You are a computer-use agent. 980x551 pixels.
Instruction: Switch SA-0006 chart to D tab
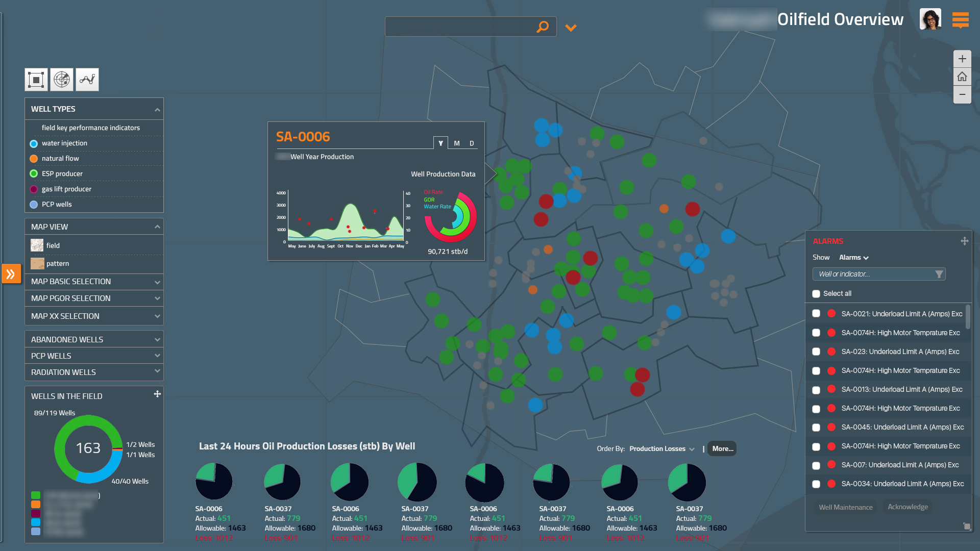coord(472,143)
